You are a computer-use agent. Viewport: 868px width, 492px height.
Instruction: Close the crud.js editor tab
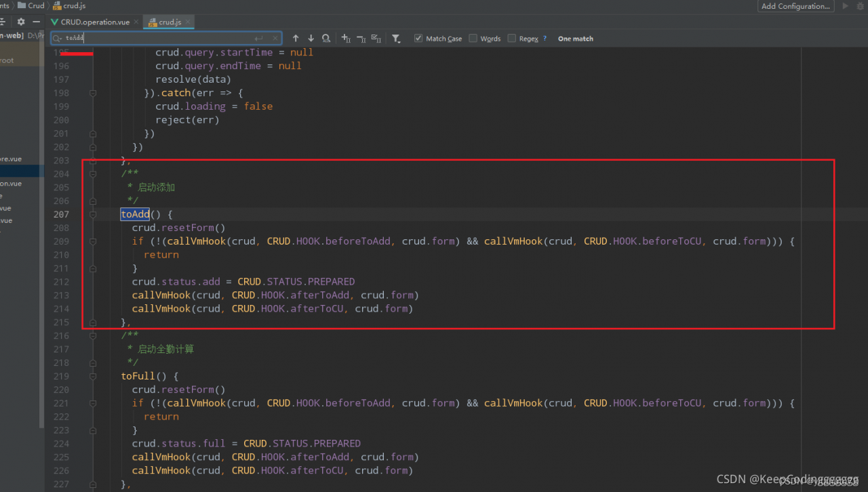(189, 22)
